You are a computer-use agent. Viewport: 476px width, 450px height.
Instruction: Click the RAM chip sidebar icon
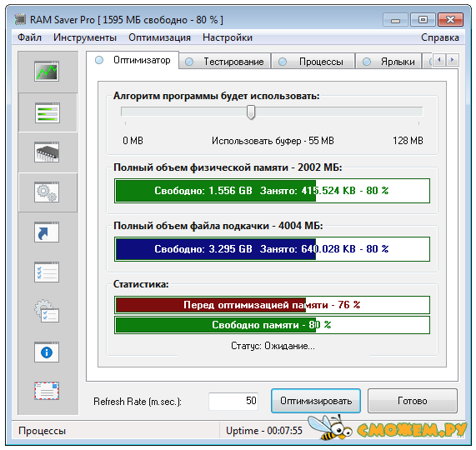(x=47, y=152)
